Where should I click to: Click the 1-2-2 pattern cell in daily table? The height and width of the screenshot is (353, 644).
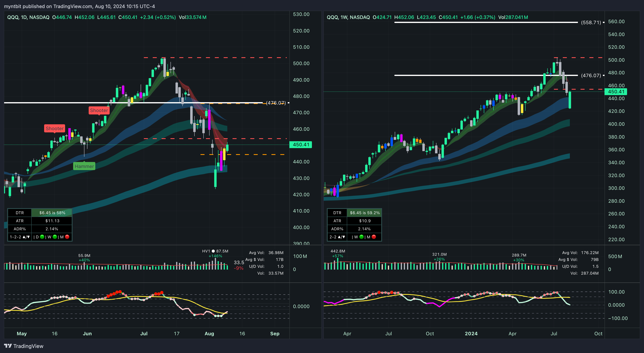coord(20,237)
